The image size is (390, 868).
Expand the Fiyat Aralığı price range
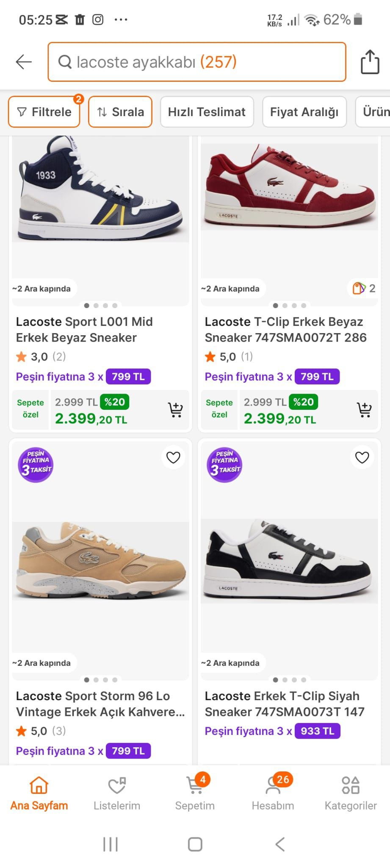coord(304,112)
